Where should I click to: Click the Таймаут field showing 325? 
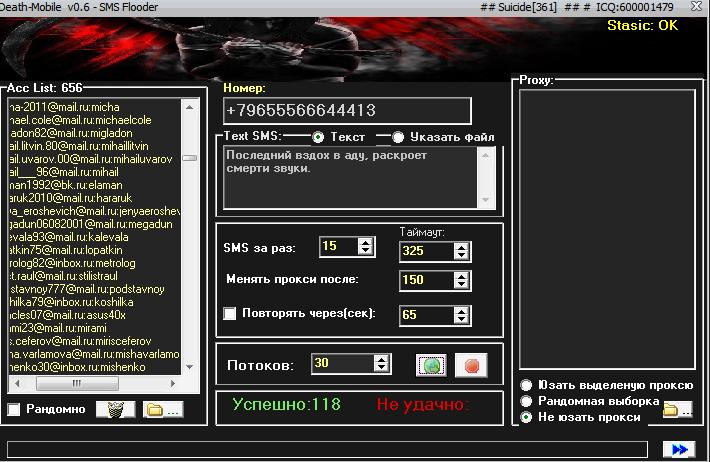427,251
